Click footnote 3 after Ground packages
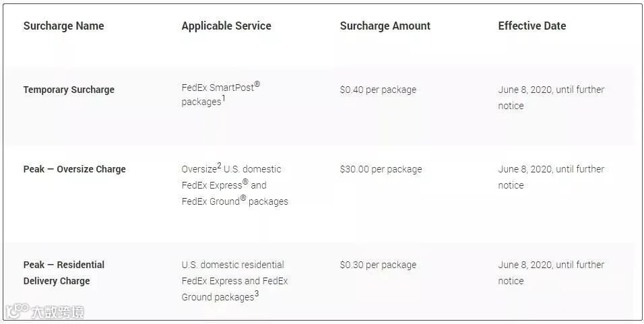The width and height of the screenshot is (644, 324). [256, 294]
